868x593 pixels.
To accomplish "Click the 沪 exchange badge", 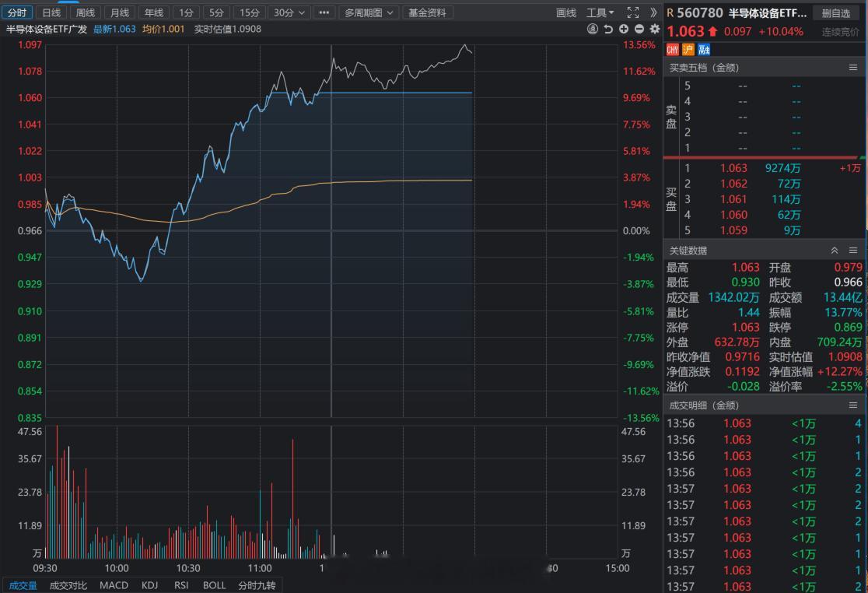I will [688, 50].
